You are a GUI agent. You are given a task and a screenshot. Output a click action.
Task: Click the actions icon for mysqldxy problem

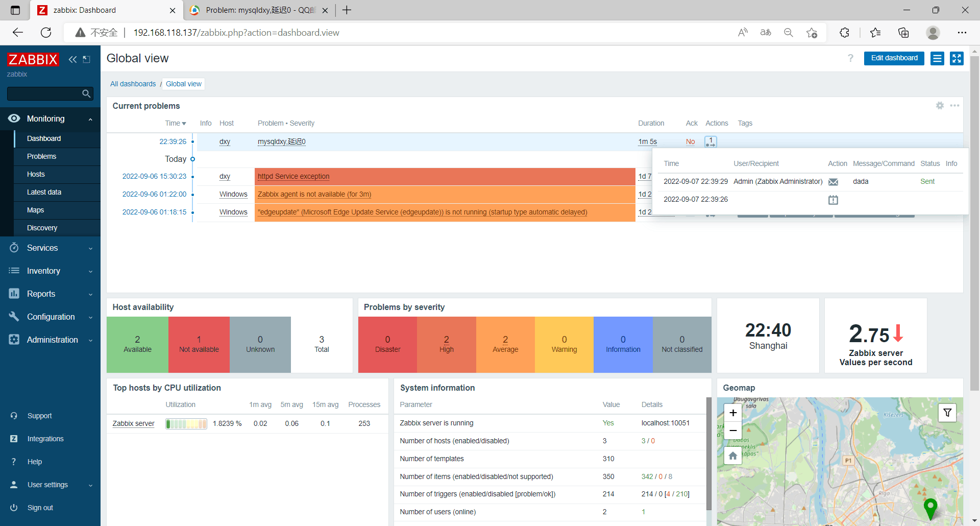coord(710,141)
